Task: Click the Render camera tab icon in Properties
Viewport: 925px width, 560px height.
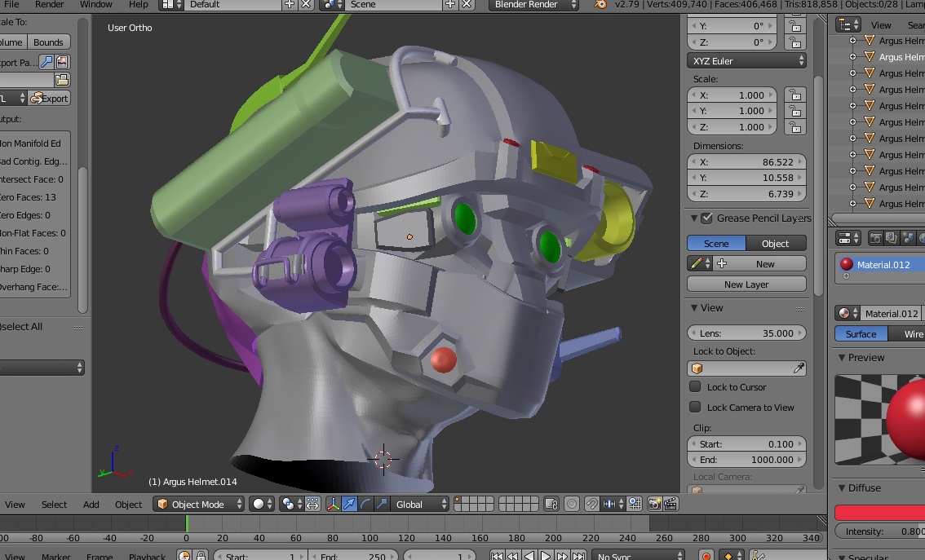Action: coord(875,238)
